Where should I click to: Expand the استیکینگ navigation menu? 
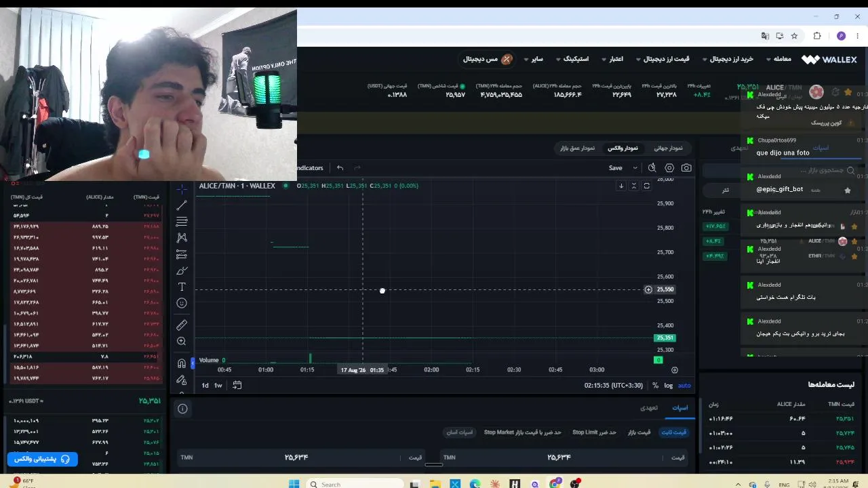572,59
